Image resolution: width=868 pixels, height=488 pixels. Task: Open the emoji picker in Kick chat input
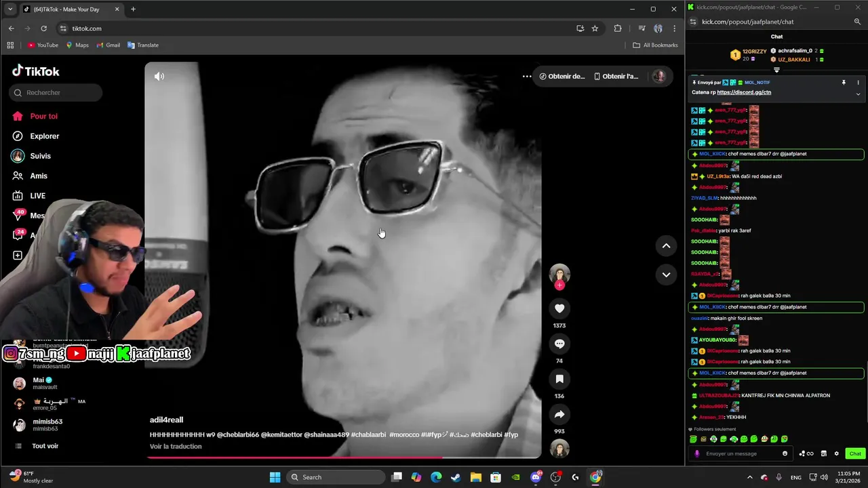[x=785, y=453]
